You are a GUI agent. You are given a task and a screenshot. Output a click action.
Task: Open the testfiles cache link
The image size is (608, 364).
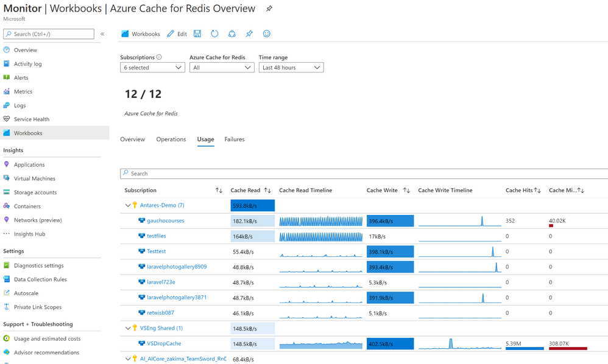[x=157, y=236]
